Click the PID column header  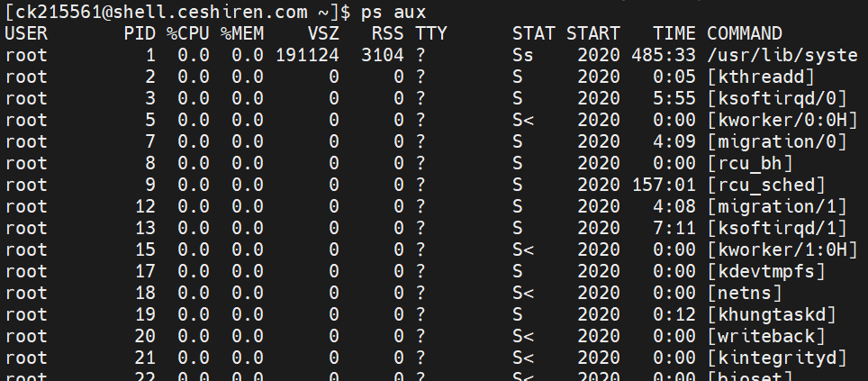coord(140,33)
